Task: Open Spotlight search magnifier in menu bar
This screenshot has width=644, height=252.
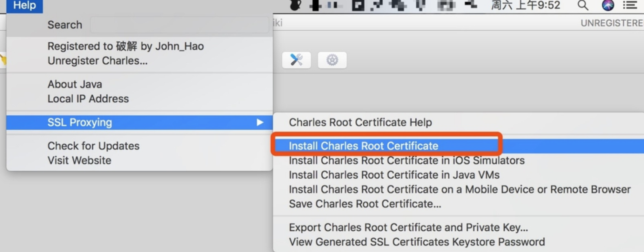Action: [583, 5]
